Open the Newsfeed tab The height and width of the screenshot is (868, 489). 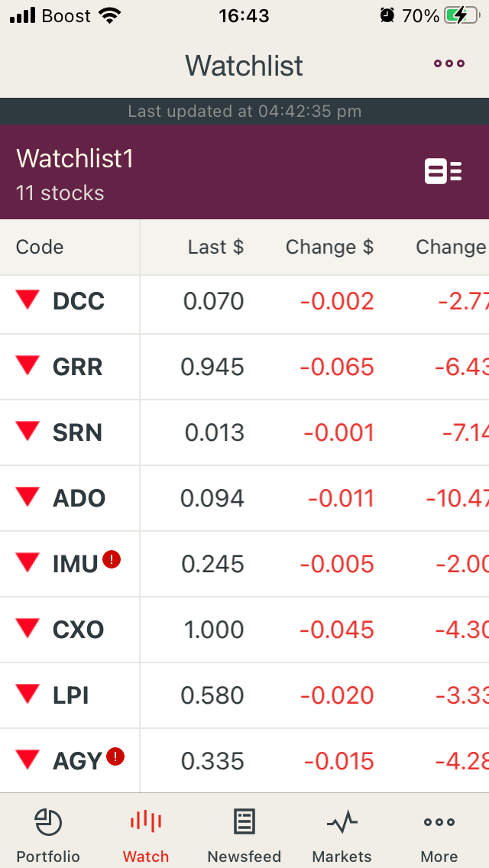244,836
